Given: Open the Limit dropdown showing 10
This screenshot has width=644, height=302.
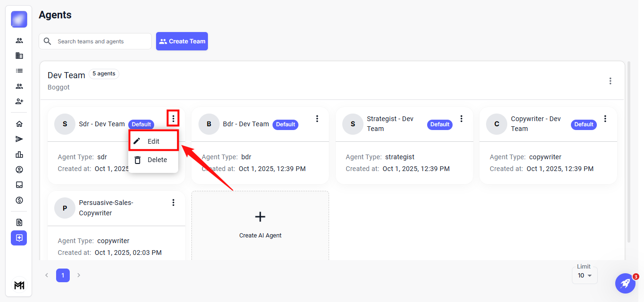Looking at the screenshot, I should point(585,276).
